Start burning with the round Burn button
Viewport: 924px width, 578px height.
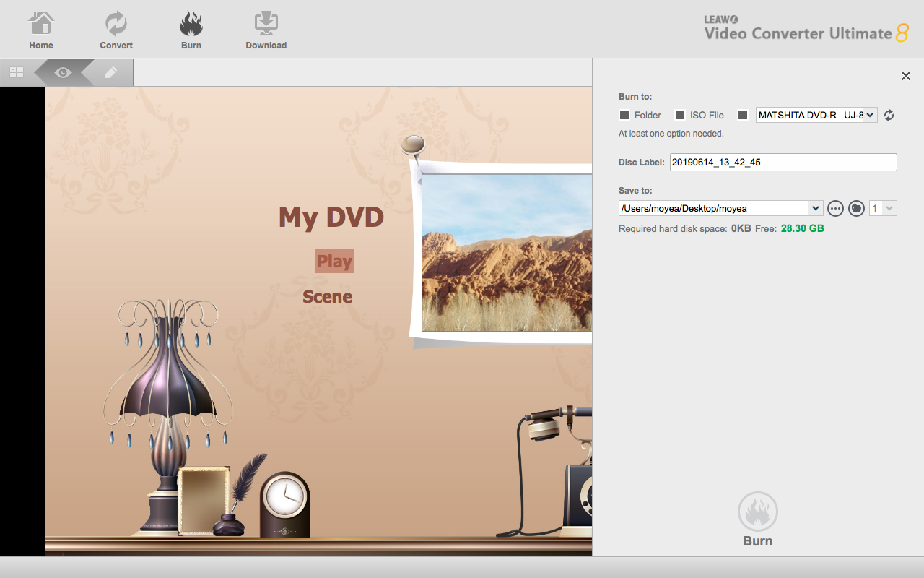point(758,512)
